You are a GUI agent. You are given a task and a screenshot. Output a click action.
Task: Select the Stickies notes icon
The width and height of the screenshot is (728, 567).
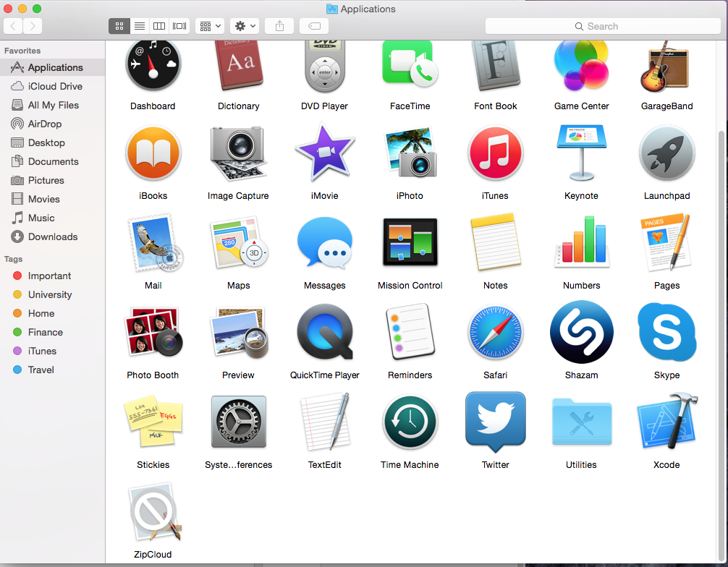coord(153,421)
